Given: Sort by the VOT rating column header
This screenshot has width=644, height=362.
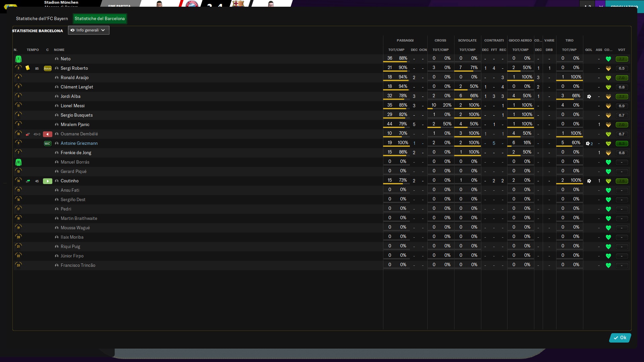Looking at the screenshot, I should 622,50.
